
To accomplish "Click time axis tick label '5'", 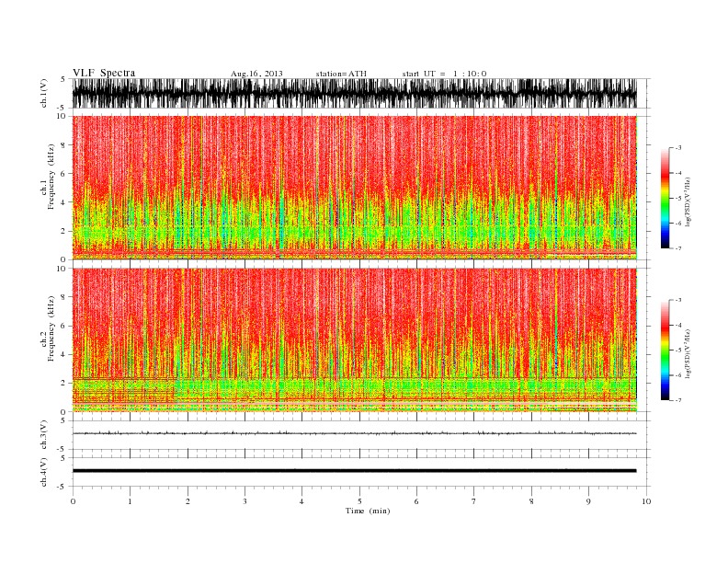I will [359, 501].
